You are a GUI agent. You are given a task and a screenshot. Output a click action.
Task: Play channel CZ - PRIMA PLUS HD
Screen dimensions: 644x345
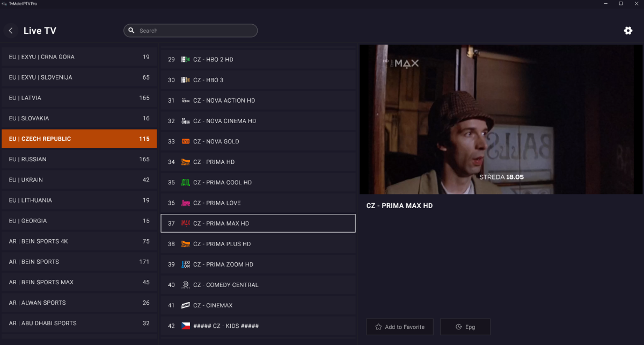point(258,244)
